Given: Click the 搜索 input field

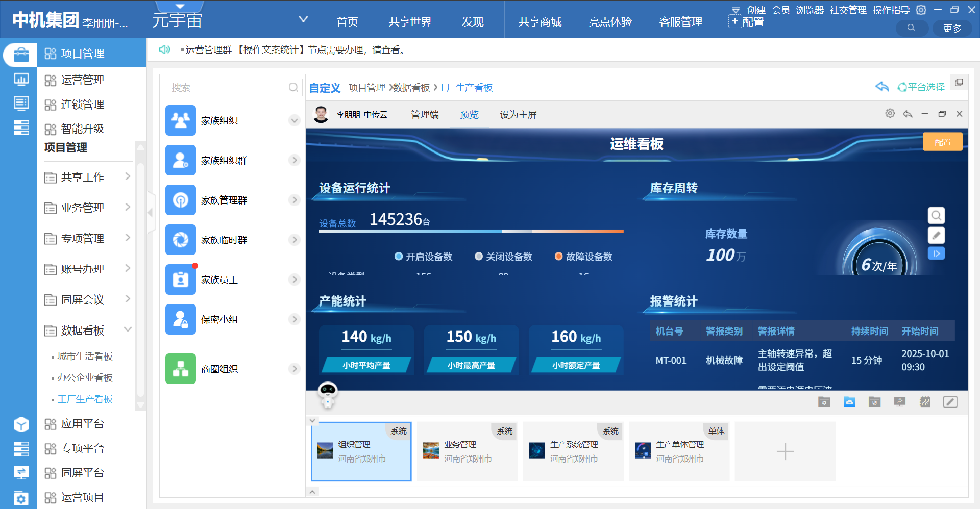Looking at the screenshot, I should 228,88.
